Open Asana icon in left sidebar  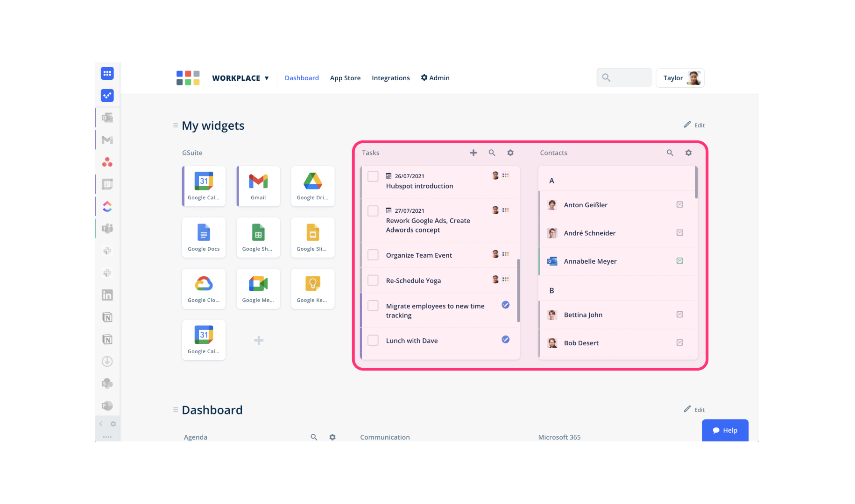107,162
